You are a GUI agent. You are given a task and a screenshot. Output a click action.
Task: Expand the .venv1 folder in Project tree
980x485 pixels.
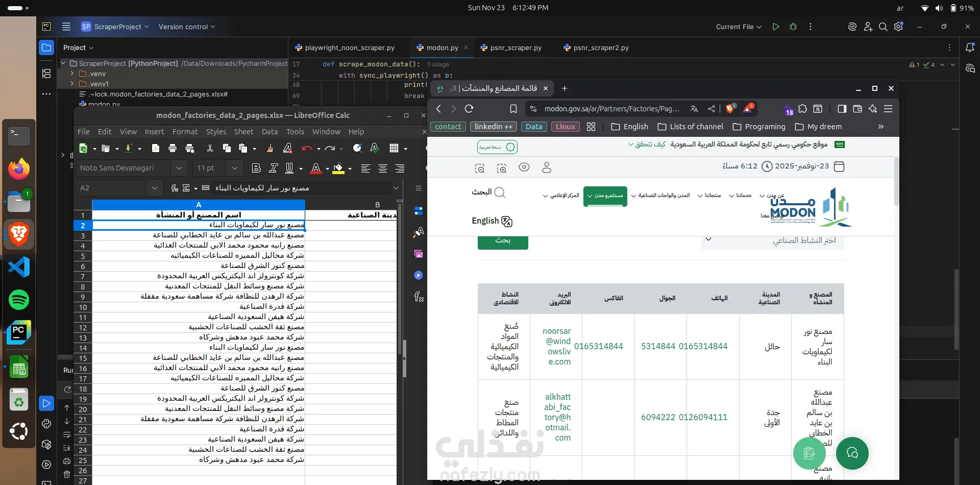click(72, 84)
